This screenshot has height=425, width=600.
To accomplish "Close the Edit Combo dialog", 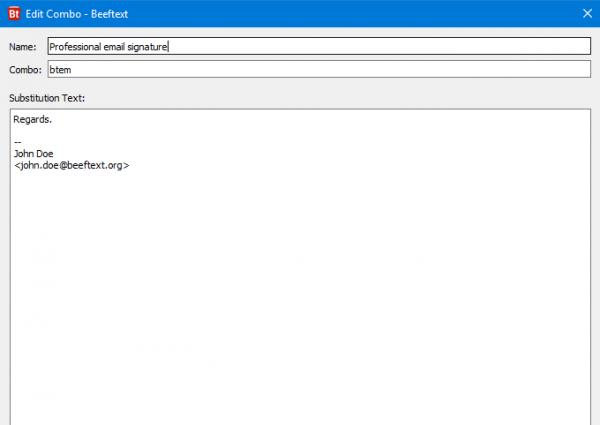I will [x=587, y=14].
